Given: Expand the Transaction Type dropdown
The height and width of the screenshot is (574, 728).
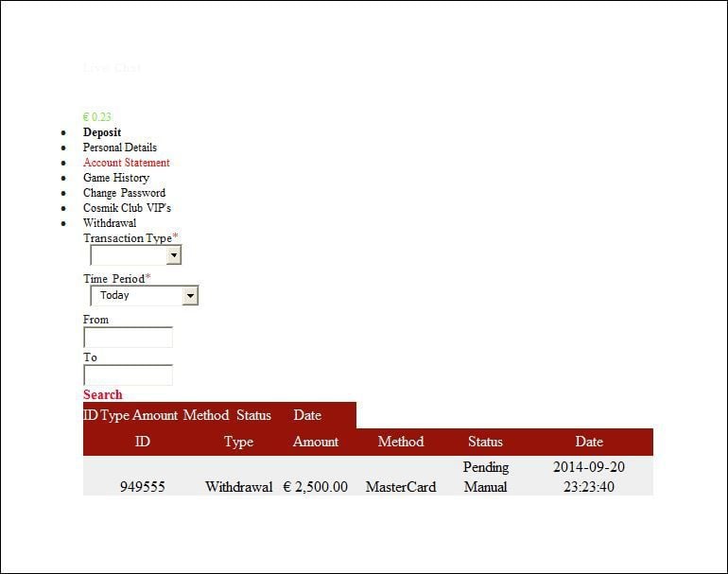Looking at the screenshot, I should pyautogui.click(x=135, y=255).
